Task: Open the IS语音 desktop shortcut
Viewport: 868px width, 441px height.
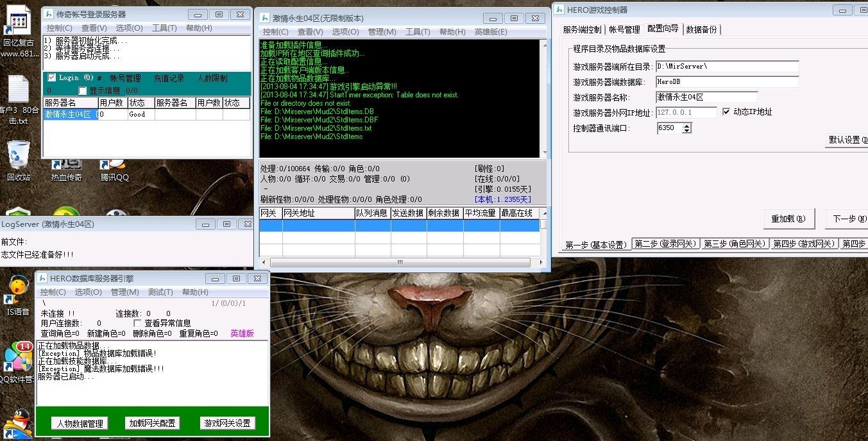Action: click(17, 296)
